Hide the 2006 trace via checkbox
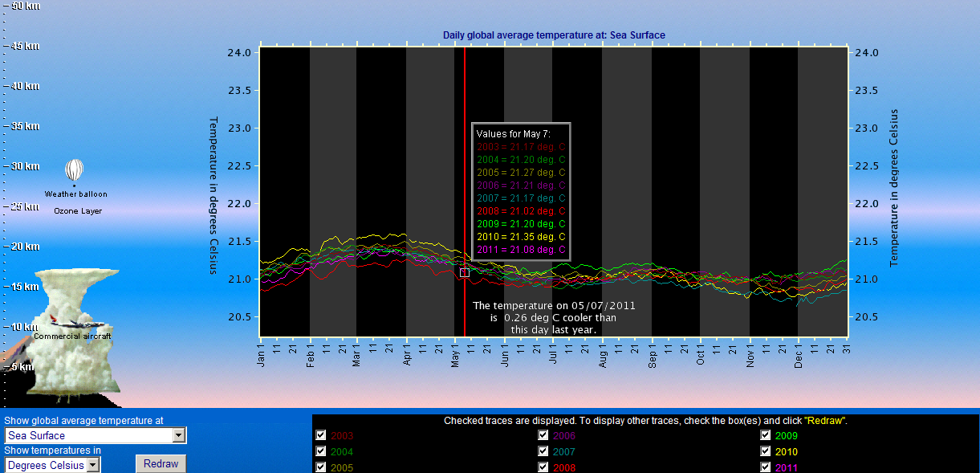980x473 pixels. click(x=543, y=435)
